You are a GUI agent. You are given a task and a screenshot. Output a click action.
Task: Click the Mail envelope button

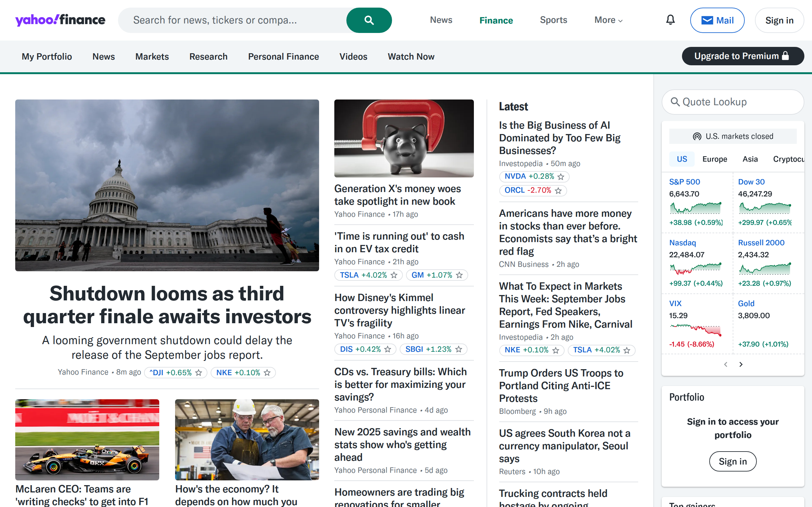tap(717, 20)
